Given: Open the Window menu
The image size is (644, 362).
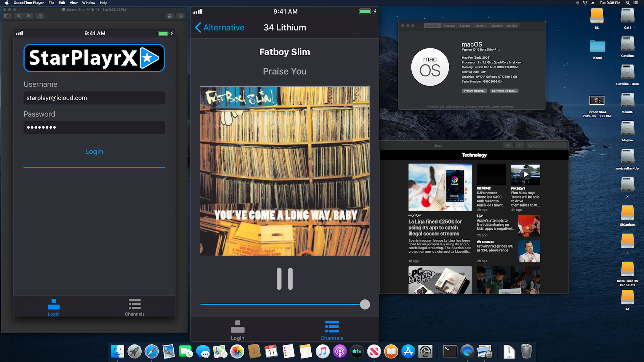Looking at the screenshot, I should coord(89,3).
